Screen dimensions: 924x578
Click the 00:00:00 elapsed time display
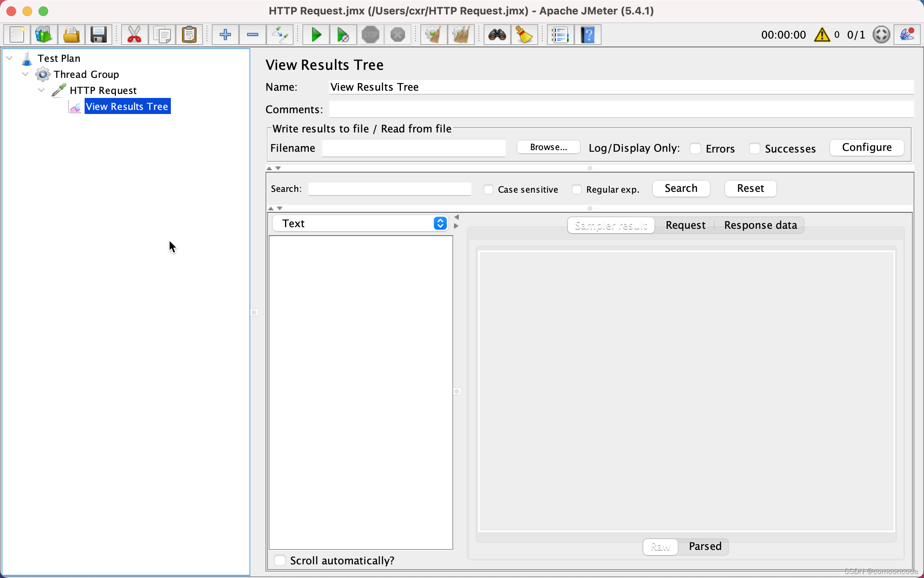(x=783, y=35)
